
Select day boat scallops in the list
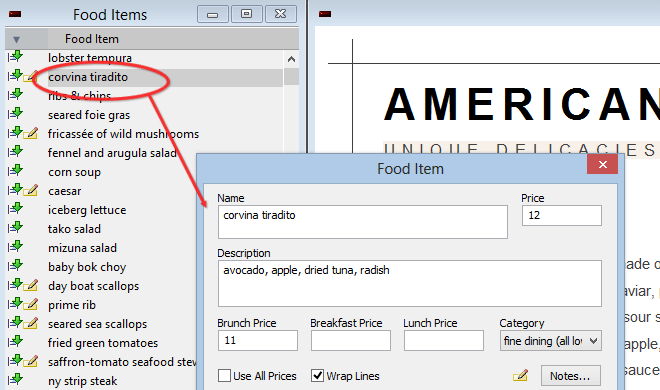tap(93, 286)
